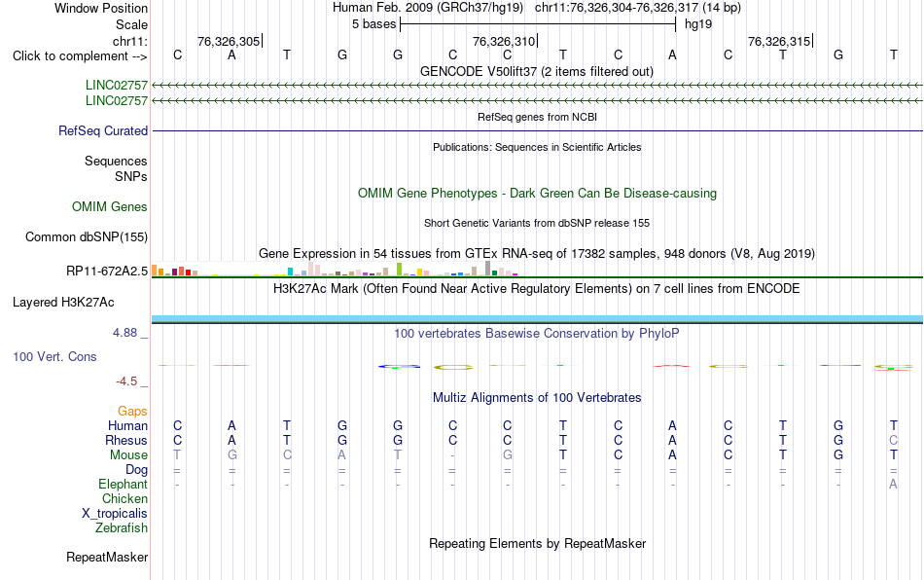The width and height of the screenshot is (924, 580).
Task: Click the Sequences track label
Action: click(116, 161)
